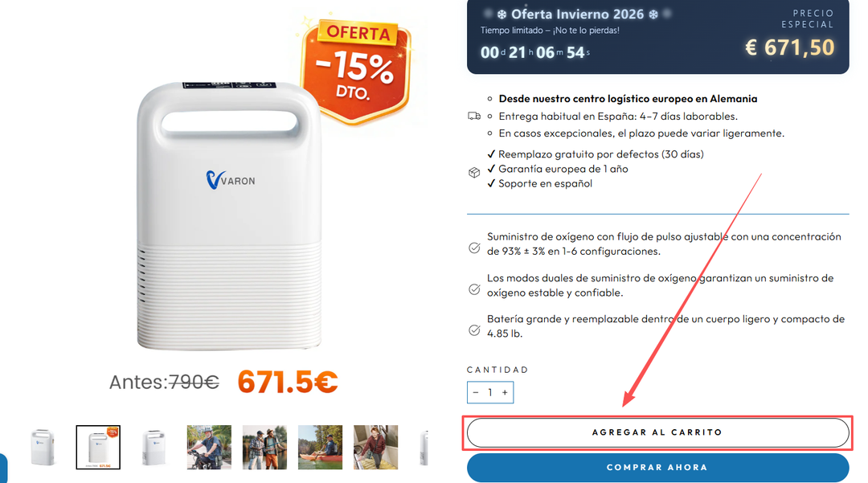Select the highlighted offer thumbnail with price
Screen dimensions: 868x483
(98, 447)
